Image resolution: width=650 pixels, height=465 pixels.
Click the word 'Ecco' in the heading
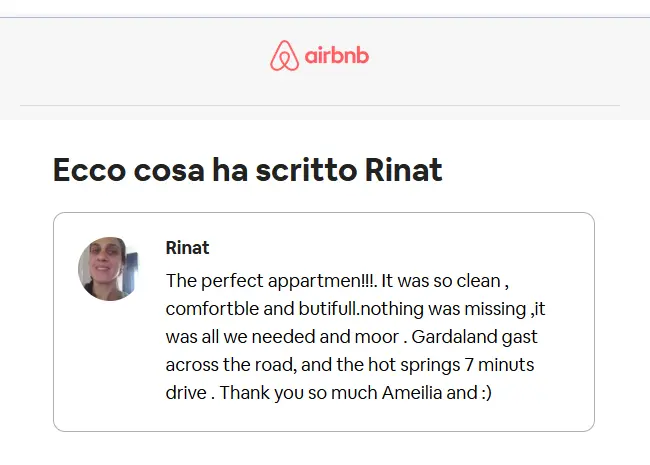[x=90, y=170]
